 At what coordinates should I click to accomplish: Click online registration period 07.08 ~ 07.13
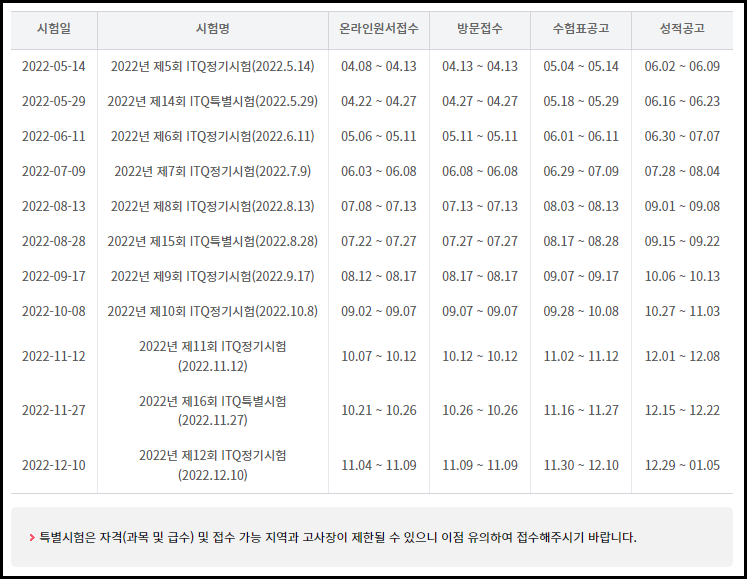pyautogui.click(x=379, y=206)
